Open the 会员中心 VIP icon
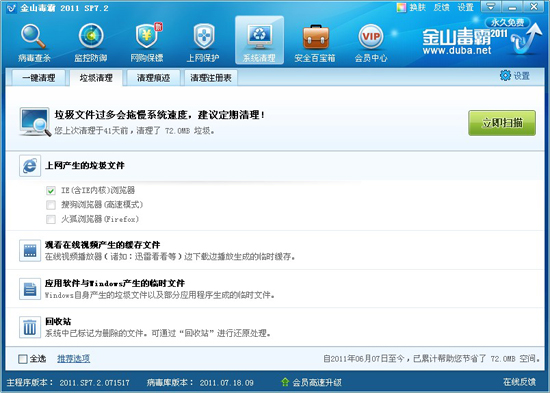Screen dimensions: 550x393 pos(371,36)
